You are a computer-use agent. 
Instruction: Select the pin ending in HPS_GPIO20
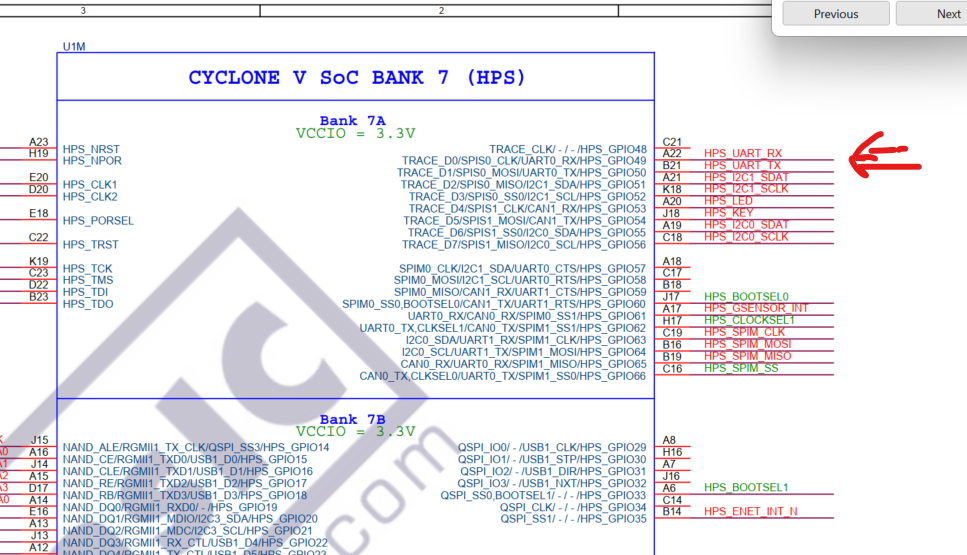click(190, 519)
